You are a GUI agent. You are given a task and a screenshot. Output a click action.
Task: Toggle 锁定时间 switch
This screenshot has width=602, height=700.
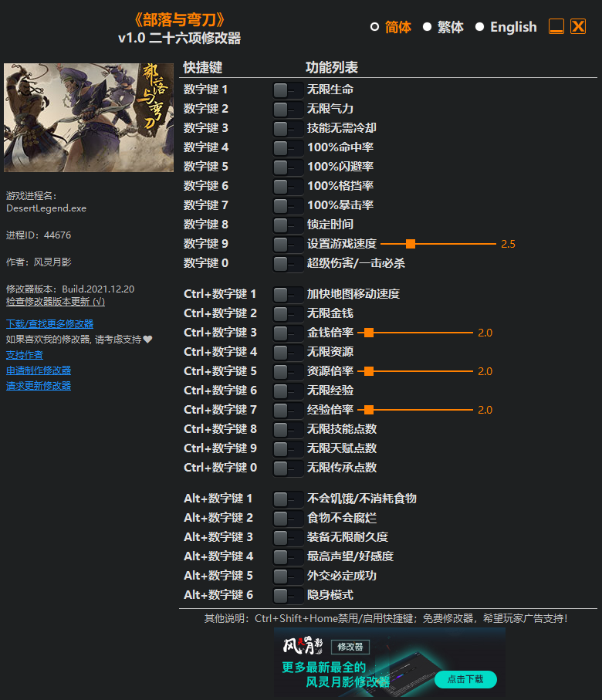(288, 225)
